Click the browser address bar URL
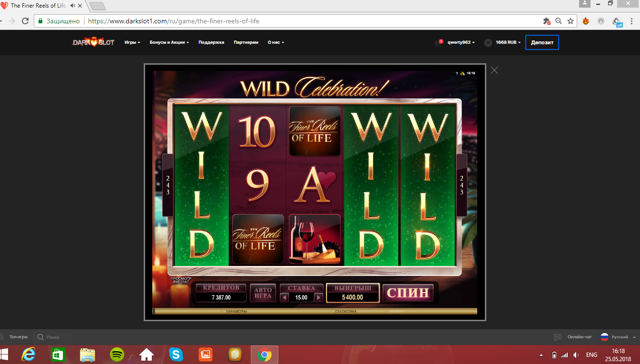640x364 pixels. coord(174,21)
